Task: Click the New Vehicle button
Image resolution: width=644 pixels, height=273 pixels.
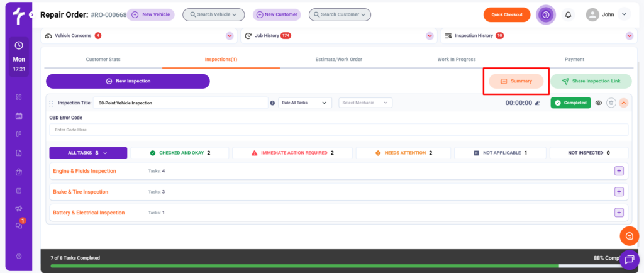Action: pos(151,14)
